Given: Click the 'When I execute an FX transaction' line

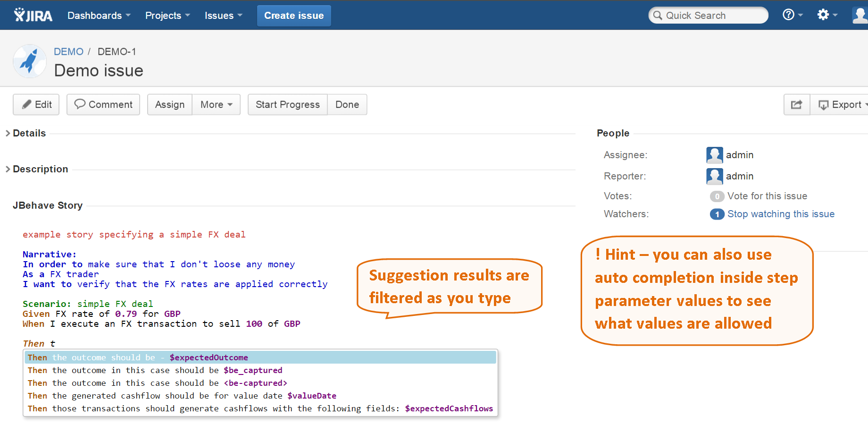Looking at the screenshot, I should 161,323.
